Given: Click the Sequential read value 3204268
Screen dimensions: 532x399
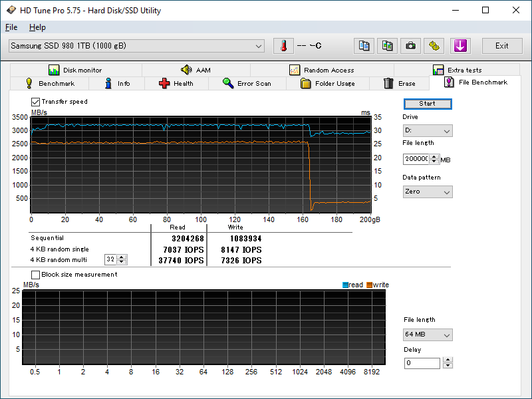Looking at the screenshot, I should tap(188, 239).
